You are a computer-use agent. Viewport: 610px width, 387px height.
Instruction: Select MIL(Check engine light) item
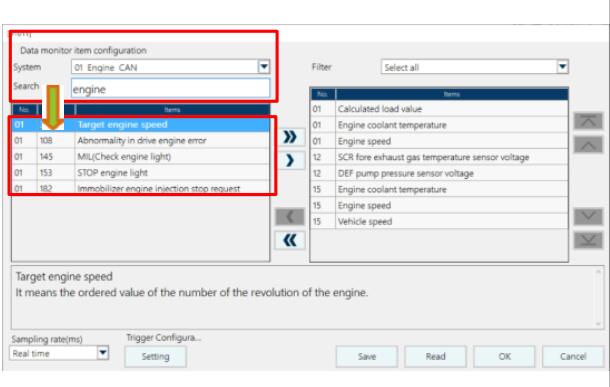tap(140, 156)
